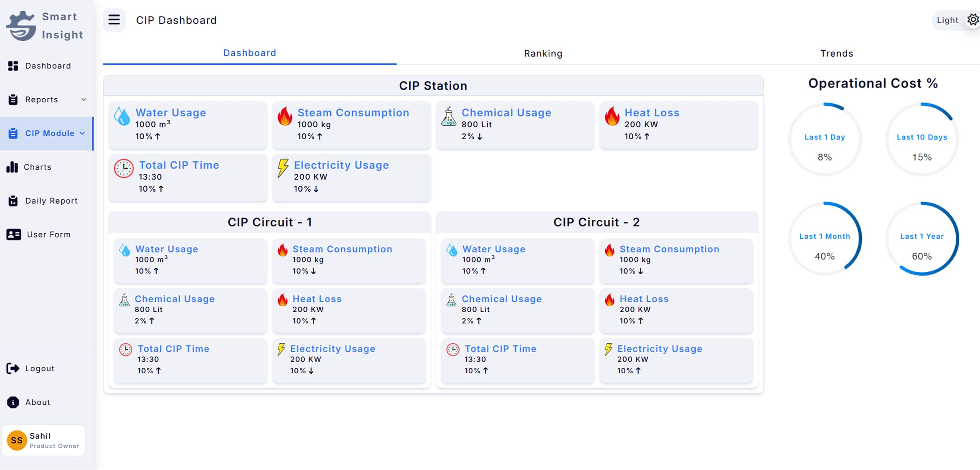Click CIP Station Total CIP Time clock icon
This screenshot has height=470, width=980.
pos(124,169)
